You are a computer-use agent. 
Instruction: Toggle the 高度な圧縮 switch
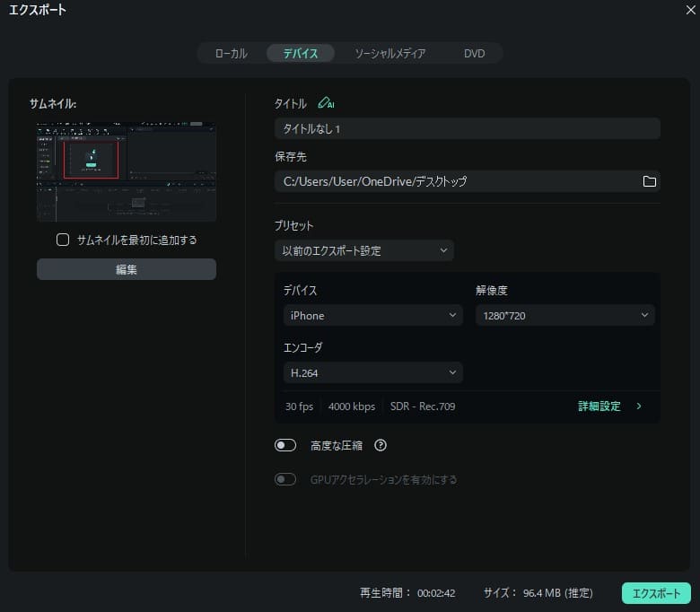point(285,445)
